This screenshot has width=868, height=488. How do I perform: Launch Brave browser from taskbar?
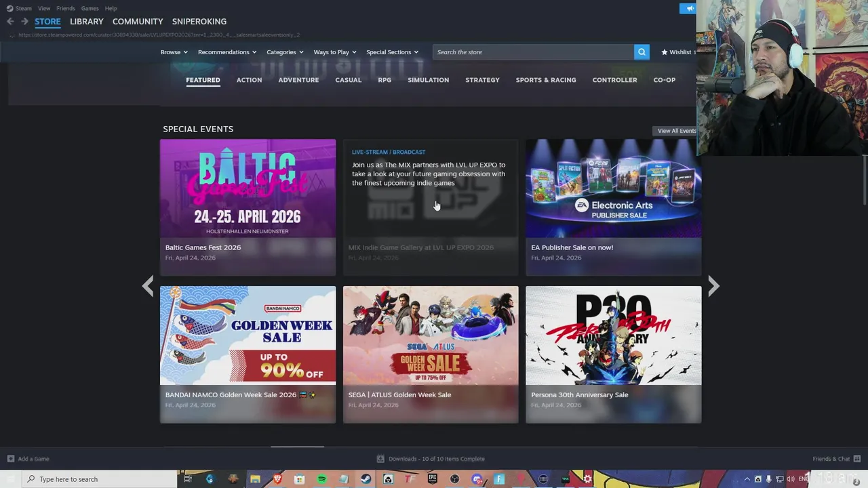[277, 479]
